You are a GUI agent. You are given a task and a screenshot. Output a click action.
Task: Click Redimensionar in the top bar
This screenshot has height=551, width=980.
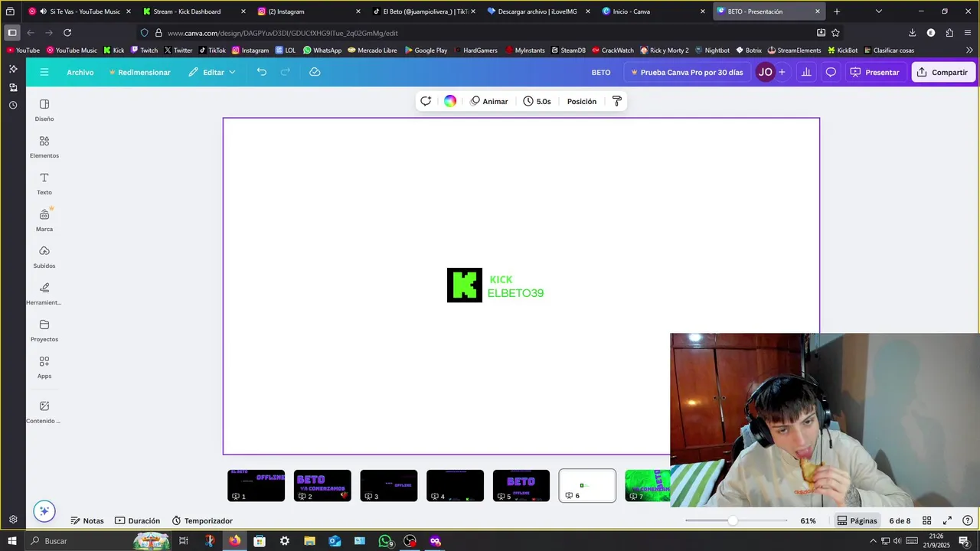(x=139, y=72)
